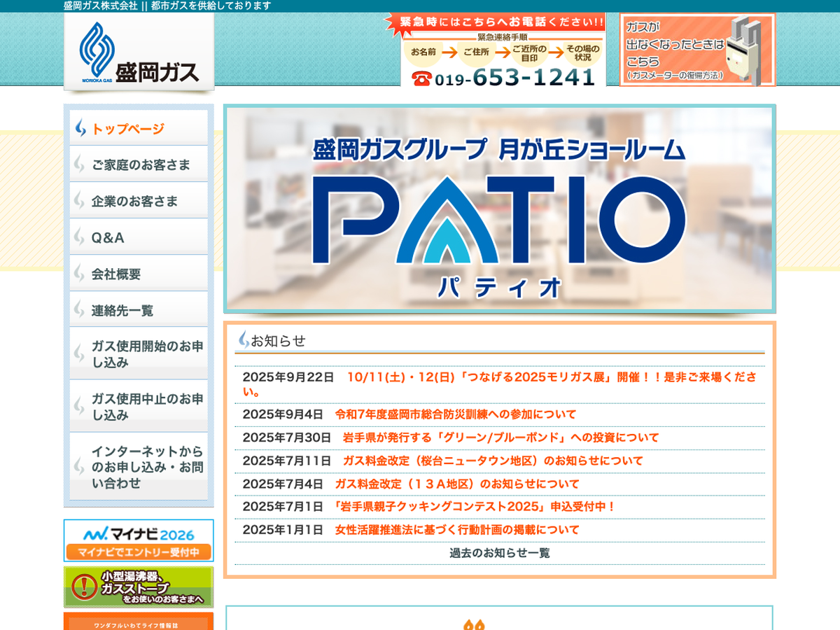Screen dimensions: 840x630
Task: Open the small water heater warning banner
Action: [139, 587]
